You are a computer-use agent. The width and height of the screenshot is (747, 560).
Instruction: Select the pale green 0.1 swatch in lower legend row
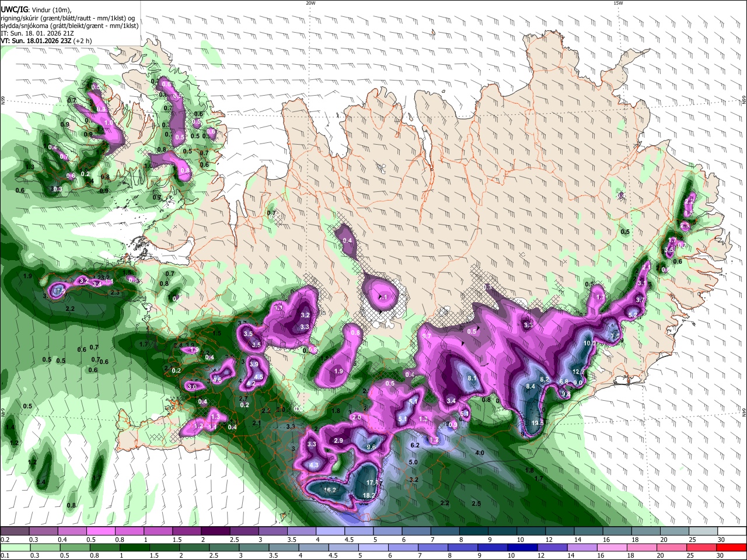[15, 547]
